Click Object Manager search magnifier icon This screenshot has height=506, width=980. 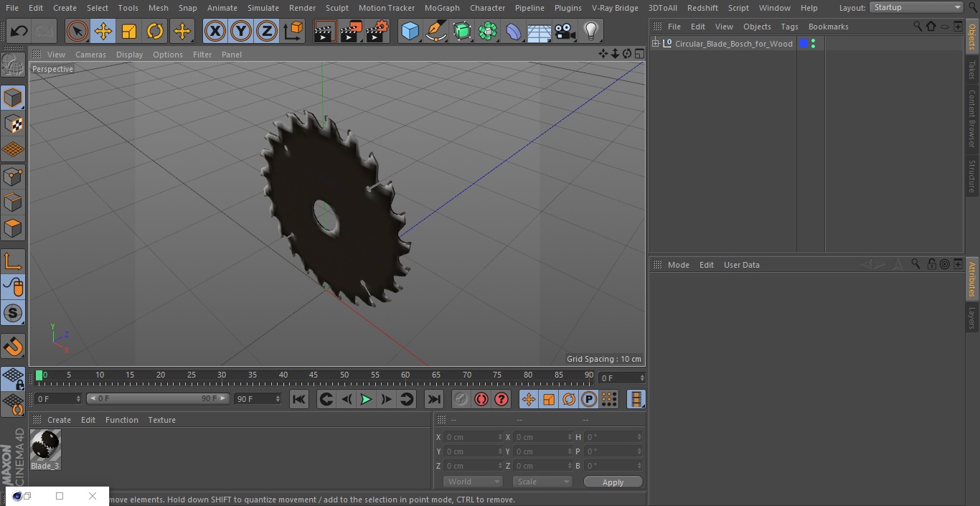pyautogui.click(x=918, y=26)
